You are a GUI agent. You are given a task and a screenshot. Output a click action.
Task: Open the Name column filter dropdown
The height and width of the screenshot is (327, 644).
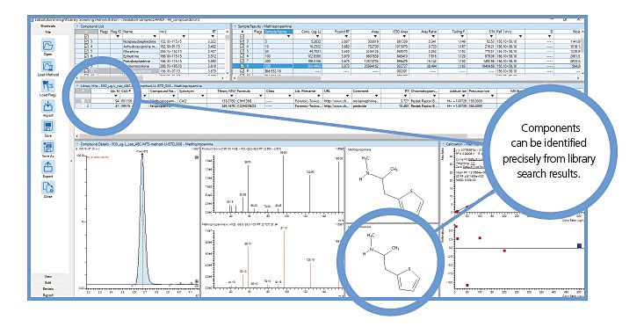coord(155,37)
